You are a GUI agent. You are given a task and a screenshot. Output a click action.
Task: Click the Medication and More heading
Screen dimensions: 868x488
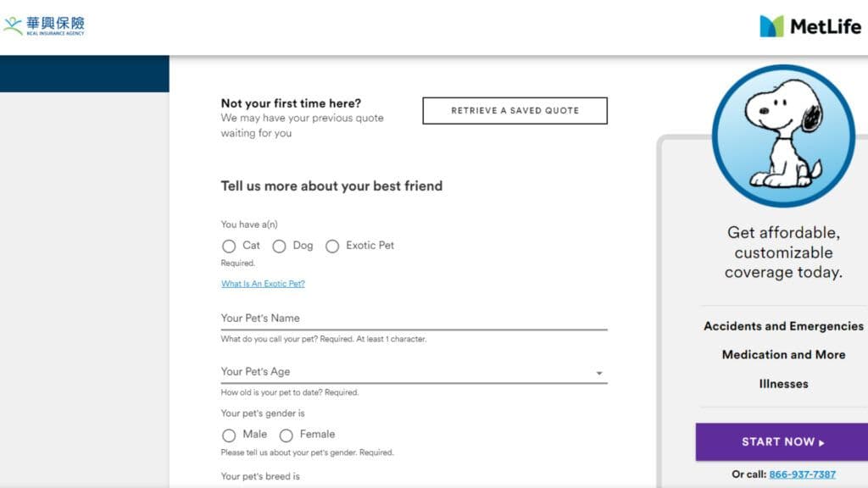[783, 355]
